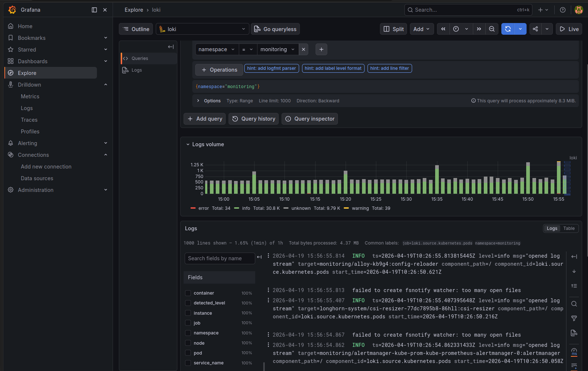The width and height of the screenshot is (588, 371).
Task: Share the Explore query
Action: coord(535,29)
